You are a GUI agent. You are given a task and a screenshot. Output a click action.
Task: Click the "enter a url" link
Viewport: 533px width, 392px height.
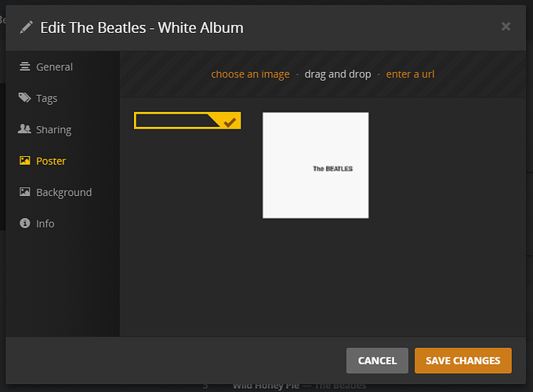tap(410, 74)
